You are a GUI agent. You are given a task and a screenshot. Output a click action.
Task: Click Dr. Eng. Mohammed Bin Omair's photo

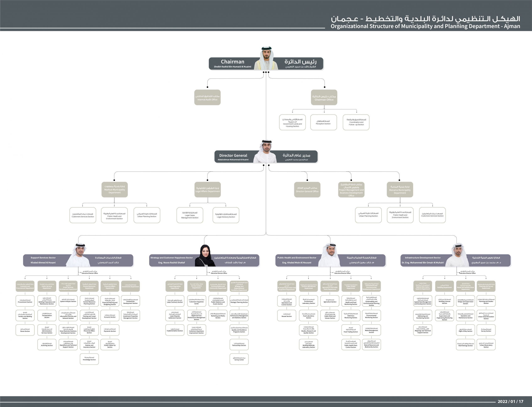(x=457, y=255)
